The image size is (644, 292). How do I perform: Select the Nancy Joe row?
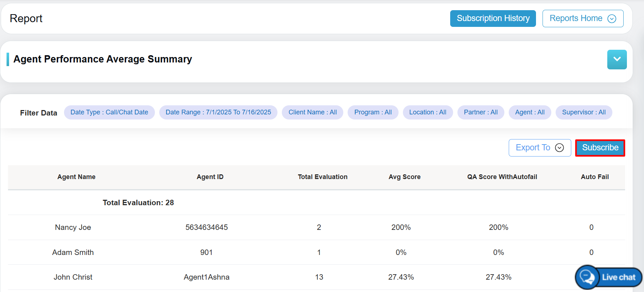(x=73, y=227)
